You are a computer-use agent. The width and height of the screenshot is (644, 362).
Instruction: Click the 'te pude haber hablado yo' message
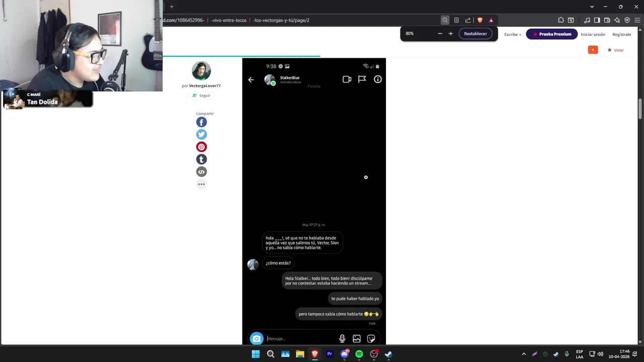click(355, 299)
